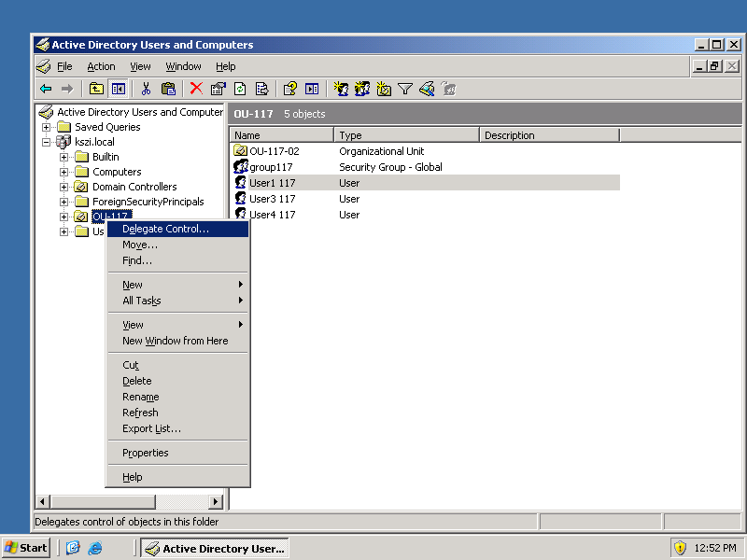The width and height of the screenshot is (747, 560).
Task: Expand the Domain Controllers tree node
Action: (x=63, y=187)
